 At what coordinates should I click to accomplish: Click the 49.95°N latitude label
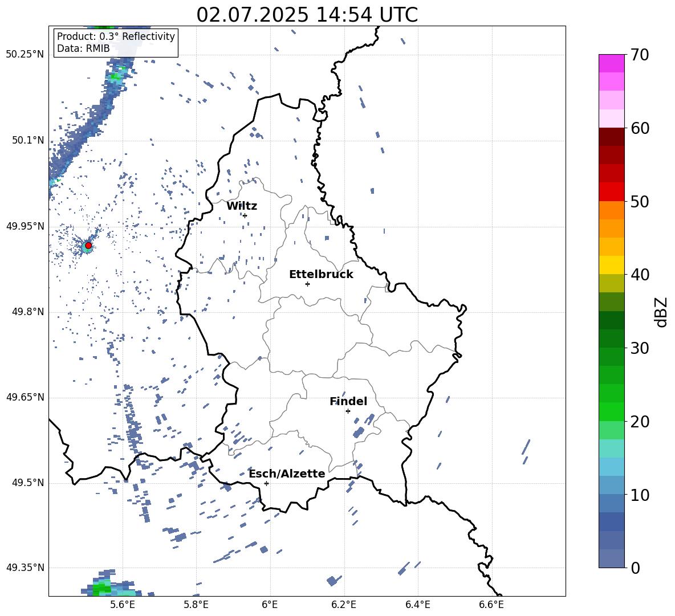tap(25, 226)
